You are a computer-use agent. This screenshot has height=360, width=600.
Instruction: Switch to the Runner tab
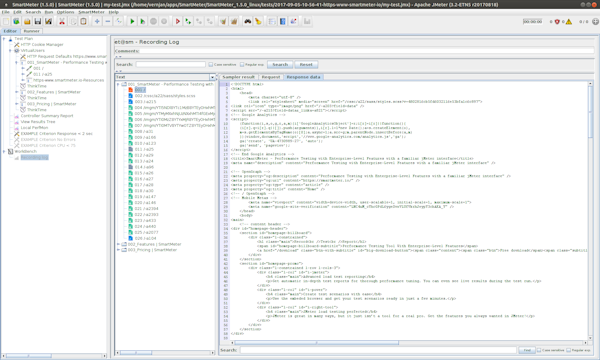click(31, 31)
